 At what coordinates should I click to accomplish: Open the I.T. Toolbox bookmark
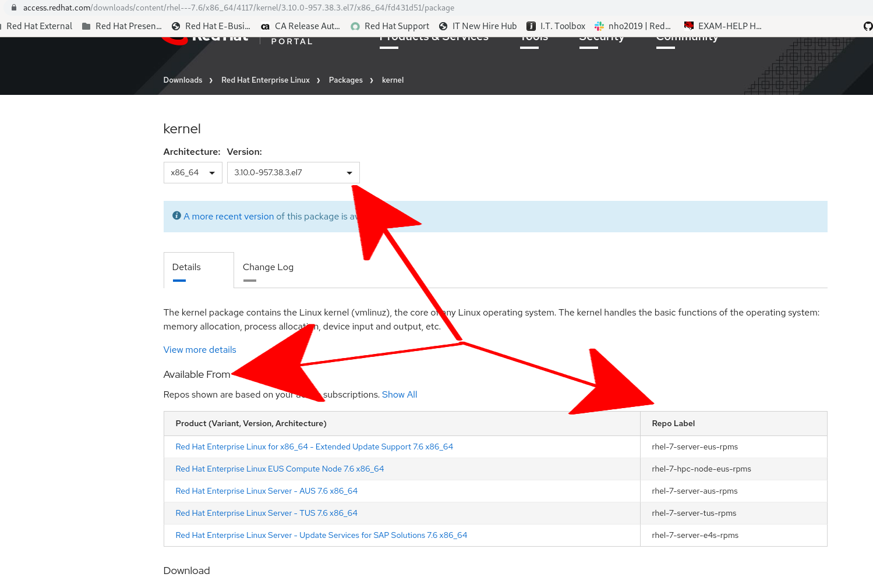click(556, 26)
